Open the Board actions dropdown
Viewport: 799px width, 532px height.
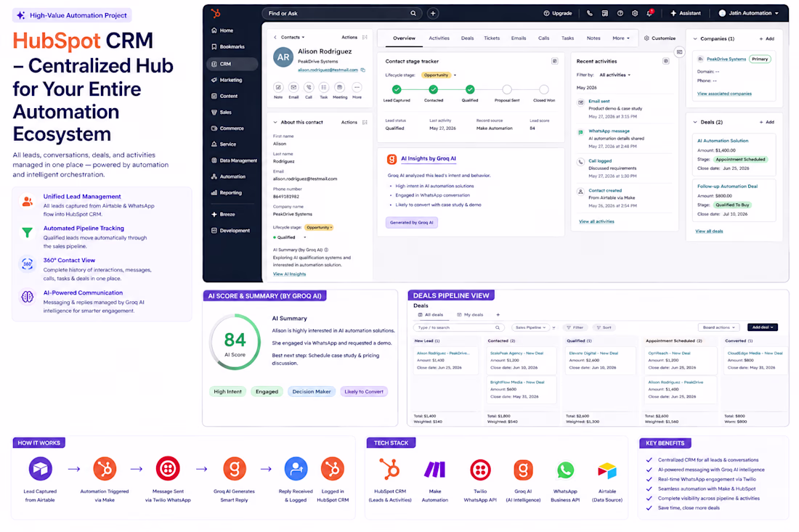(718, 327)
